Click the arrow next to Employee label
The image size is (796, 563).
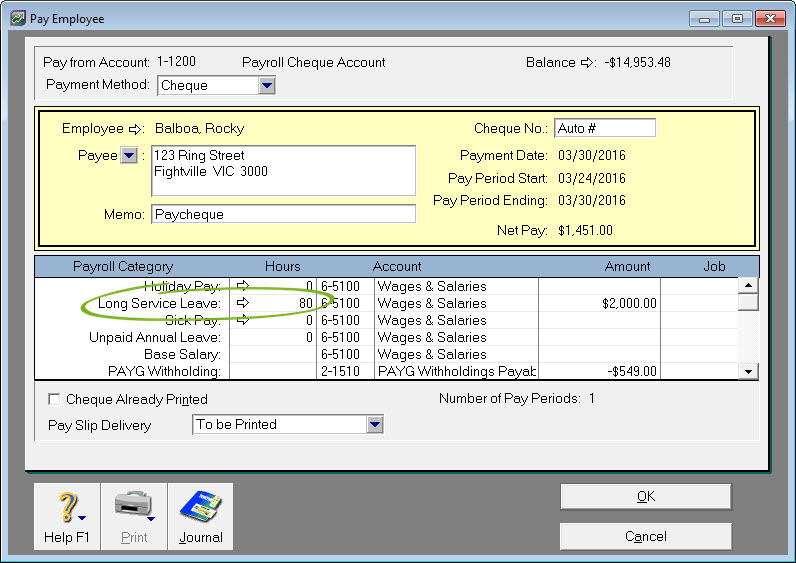point(137,129)
